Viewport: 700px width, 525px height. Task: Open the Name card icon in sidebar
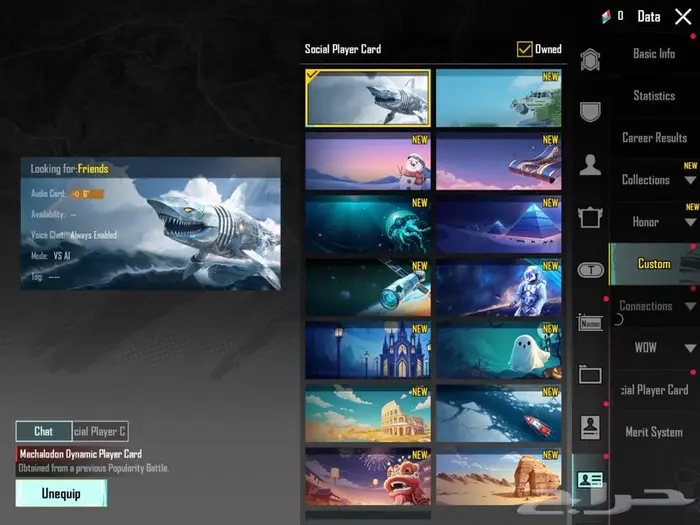point(590,323)
